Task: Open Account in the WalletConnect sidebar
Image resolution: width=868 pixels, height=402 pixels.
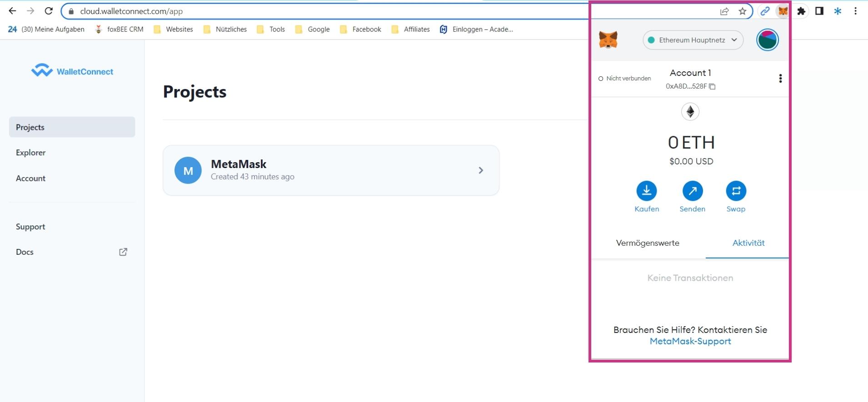Action: [x=31, y=179]
